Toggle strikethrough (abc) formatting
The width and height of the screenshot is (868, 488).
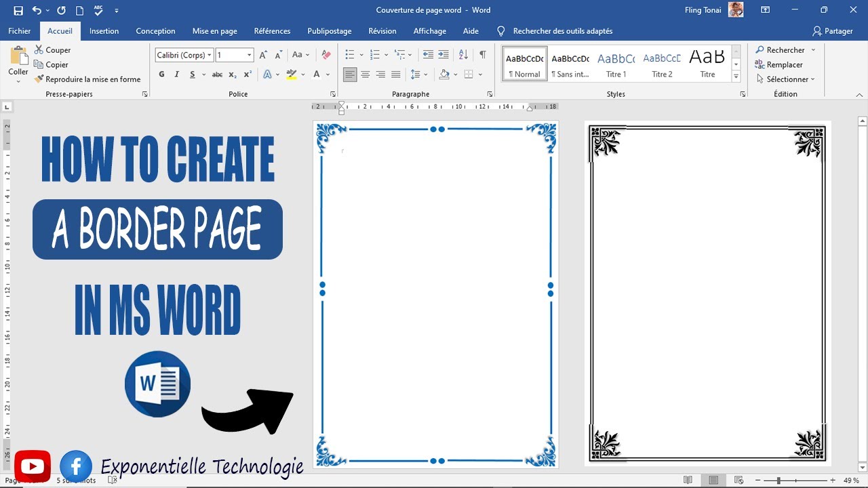[217, 75]
